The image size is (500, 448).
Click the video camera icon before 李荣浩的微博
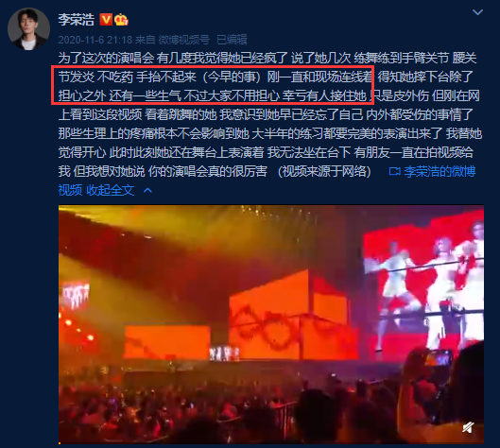click(x=394, y=172)
